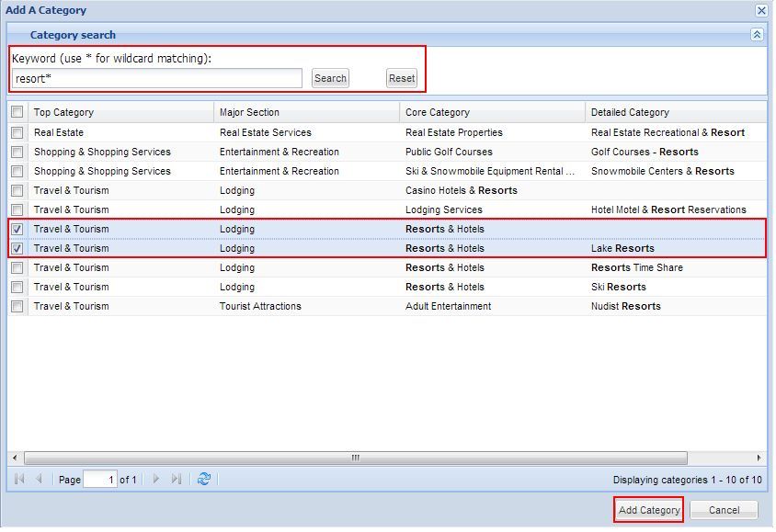
Task: Go to first page of results
Action: 19,479
